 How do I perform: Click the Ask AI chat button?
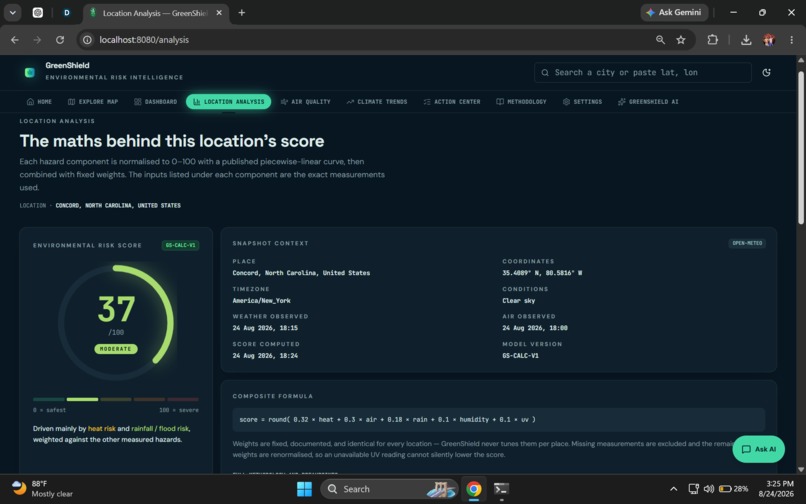pos(758,449)
